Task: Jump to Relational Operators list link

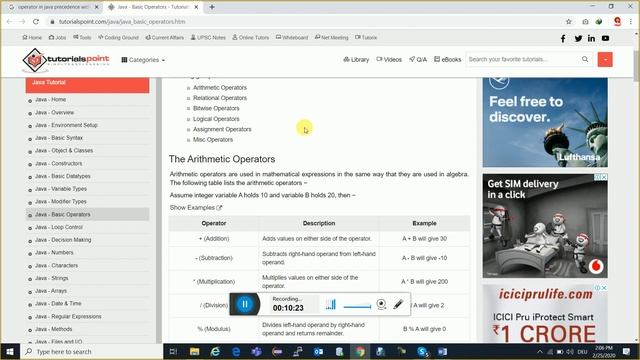Action: (x=220, y=98)
